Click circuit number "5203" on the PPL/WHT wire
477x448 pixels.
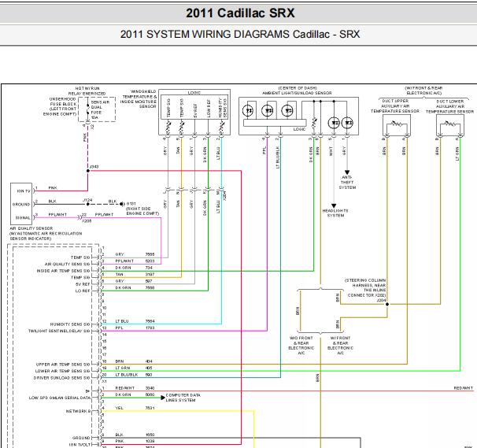point(150,261)
